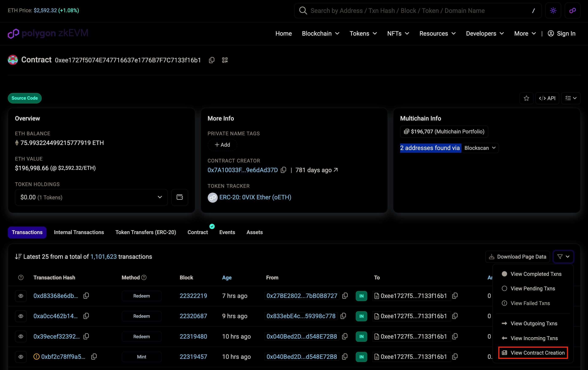This screenshot has height=370, width=588.
Task: Copy transaction hash 0x39ecef32392
Action: (86, 336)
